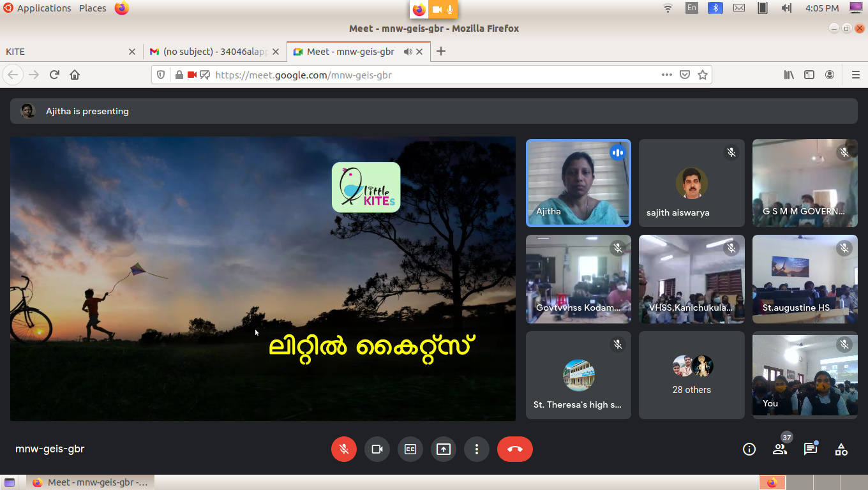Open the Applications menu

[x=43, y=8]
